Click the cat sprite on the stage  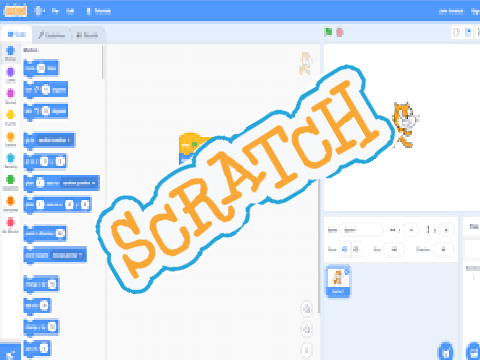pyautogui.click(x=405, y=125)
